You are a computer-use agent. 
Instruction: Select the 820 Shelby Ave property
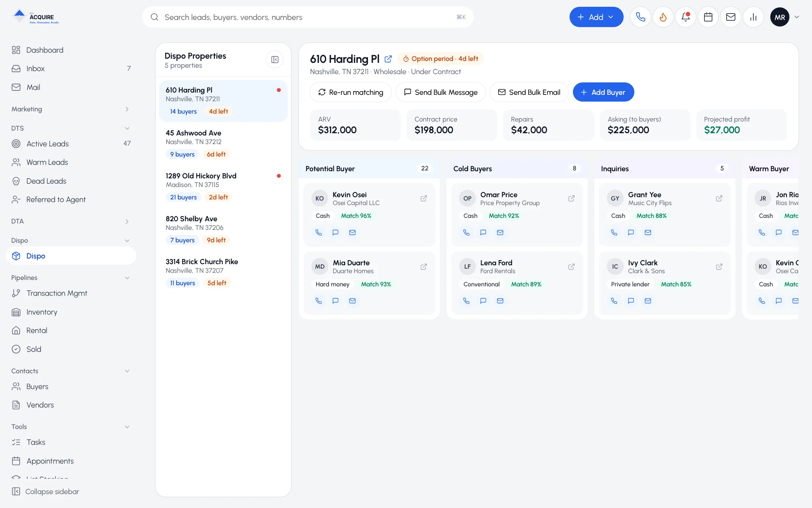click(223, 230)
